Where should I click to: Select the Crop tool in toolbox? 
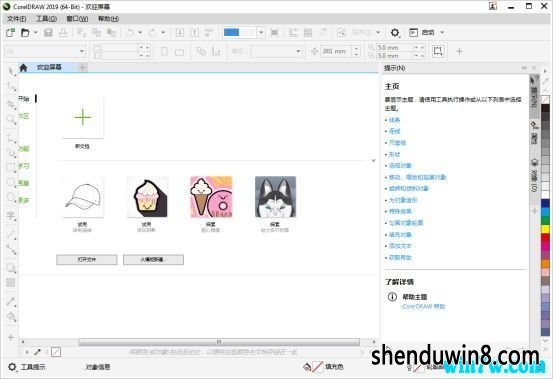pyautogui.click(x=11, y=104)
